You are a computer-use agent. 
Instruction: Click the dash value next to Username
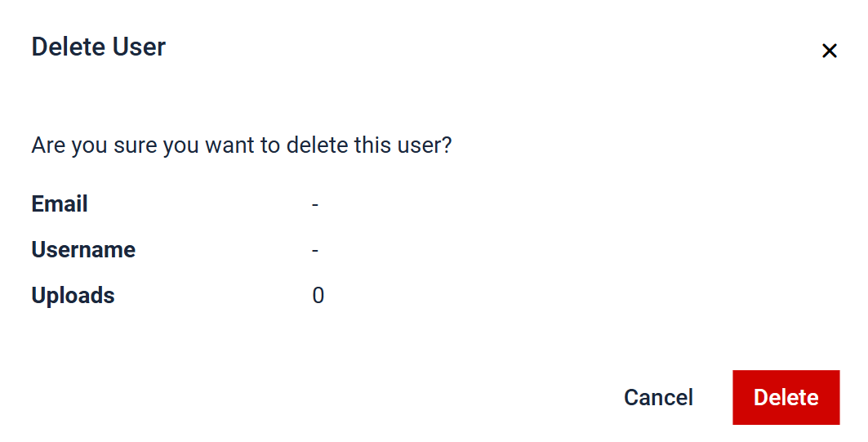click(315, 249)
